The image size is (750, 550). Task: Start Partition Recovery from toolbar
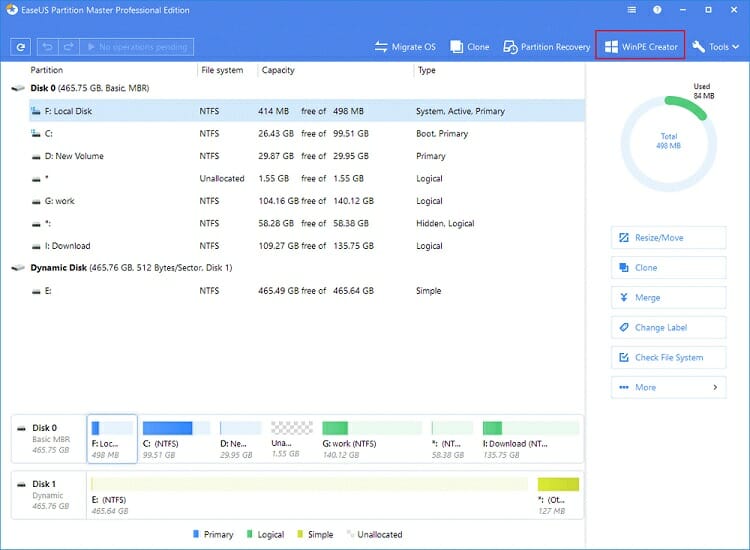pos(546,47)
